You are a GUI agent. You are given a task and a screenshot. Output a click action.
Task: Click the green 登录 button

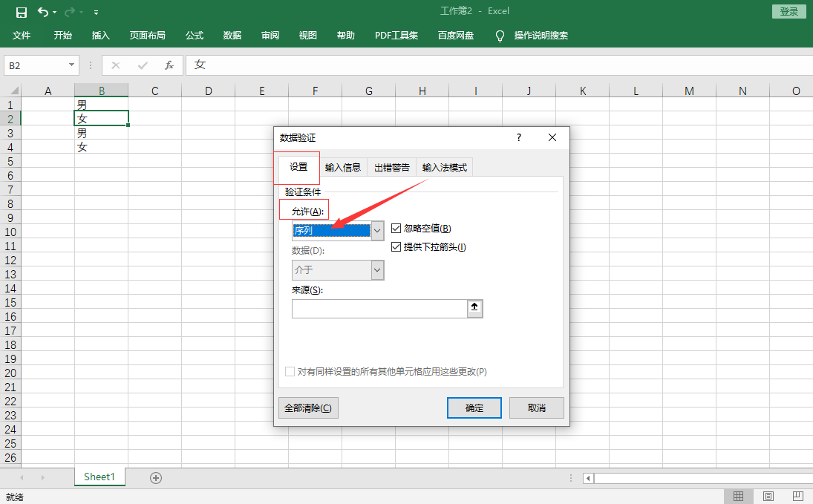(788, 10)
